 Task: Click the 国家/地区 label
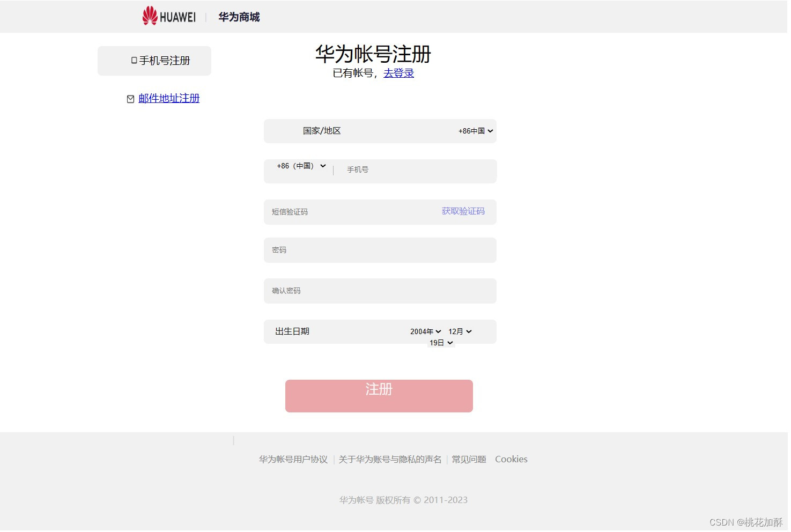coord(322,131)
